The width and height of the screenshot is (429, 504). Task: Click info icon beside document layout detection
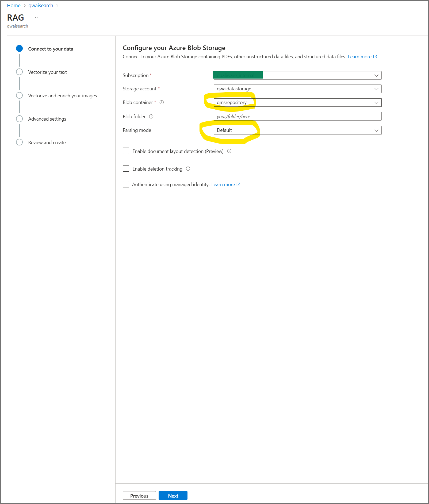pyautogui.click(x=229, y=151)
